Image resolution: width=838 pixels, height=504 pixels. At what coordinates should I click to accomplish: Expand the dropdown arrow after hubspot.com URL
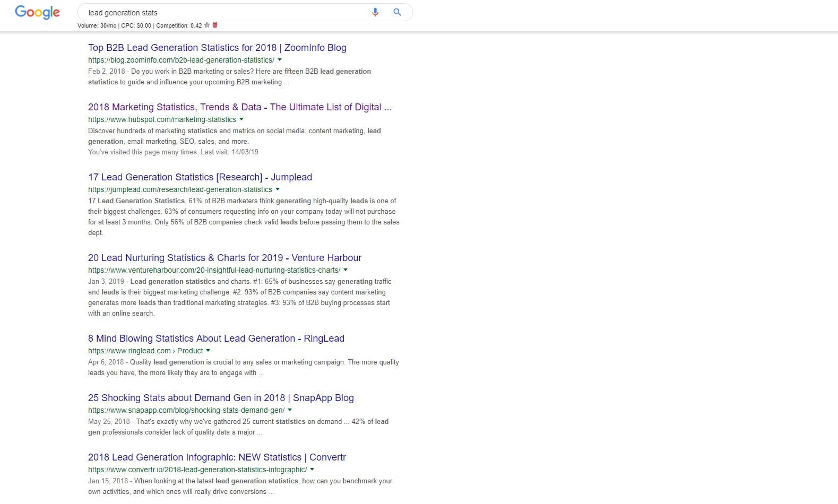pyautogui.click(x=241, y=119)
